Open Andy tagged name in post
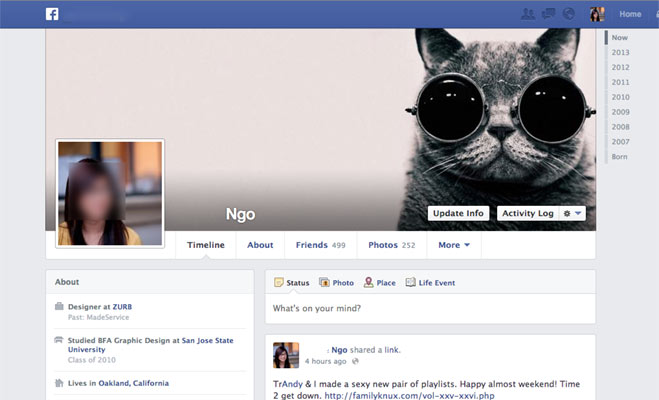The width and height of the screenshot is (659, 400). coord(293,384)
